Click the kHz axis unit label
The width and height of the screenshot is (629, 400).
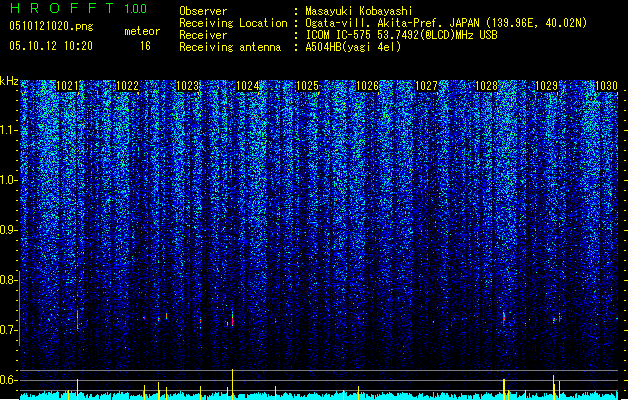[x=9, y=81]
